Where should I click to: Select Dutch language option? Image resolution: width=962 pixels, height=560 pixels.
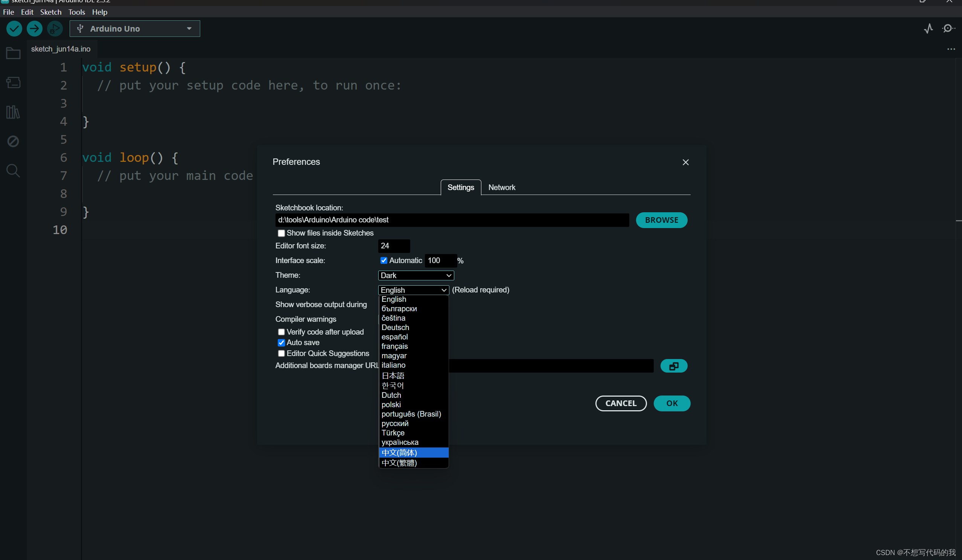point(413,396)
